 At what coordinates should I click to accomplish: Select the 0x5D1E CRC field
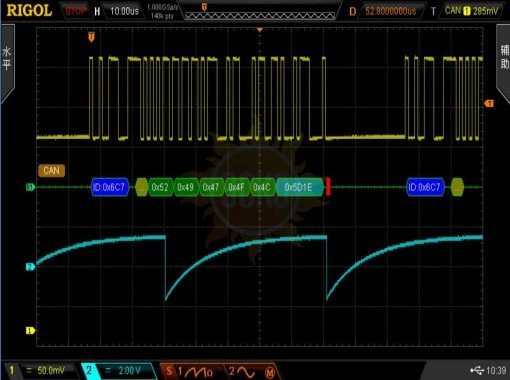[299, 187]
